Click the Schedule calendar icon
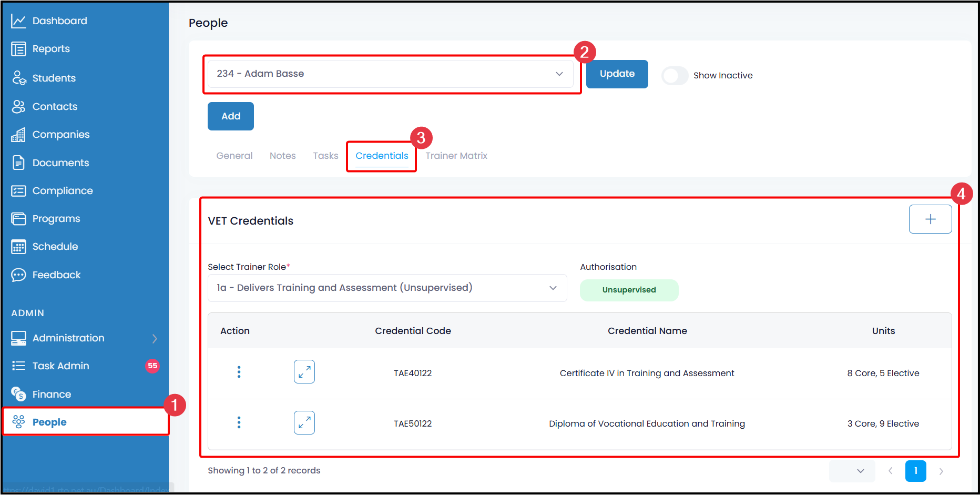The image size is (980, 495). click(x=18, y=247)
